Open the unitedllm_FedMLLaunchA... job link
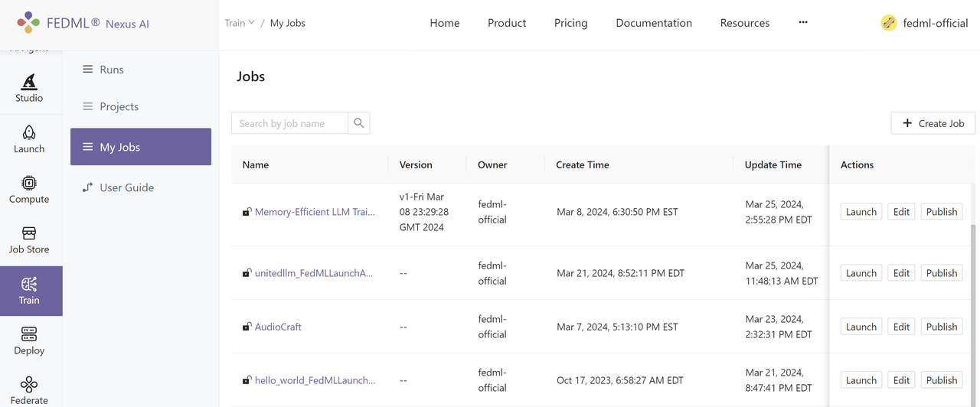 pyautogui.click(x=314, y=273)
